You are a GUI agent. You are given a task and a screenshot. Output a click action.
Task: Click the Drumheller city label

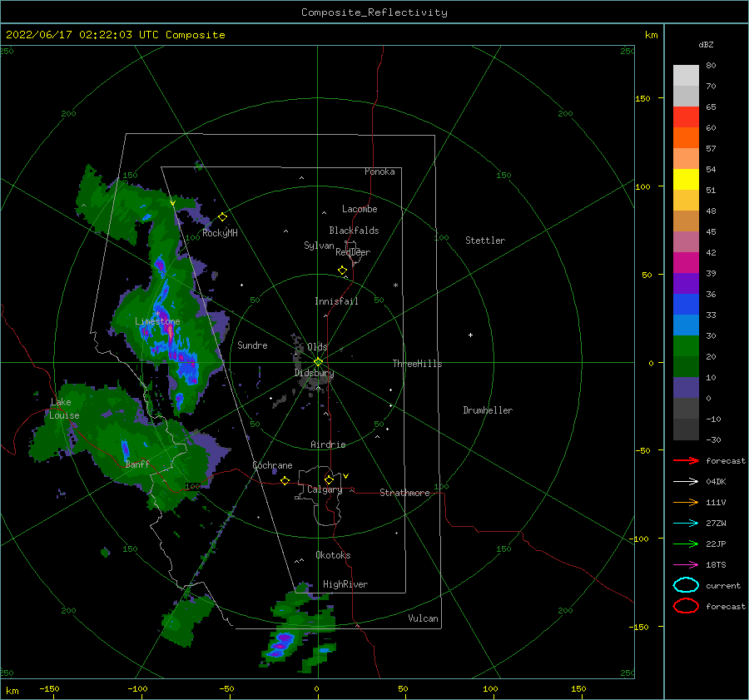[x=488, y=410]
